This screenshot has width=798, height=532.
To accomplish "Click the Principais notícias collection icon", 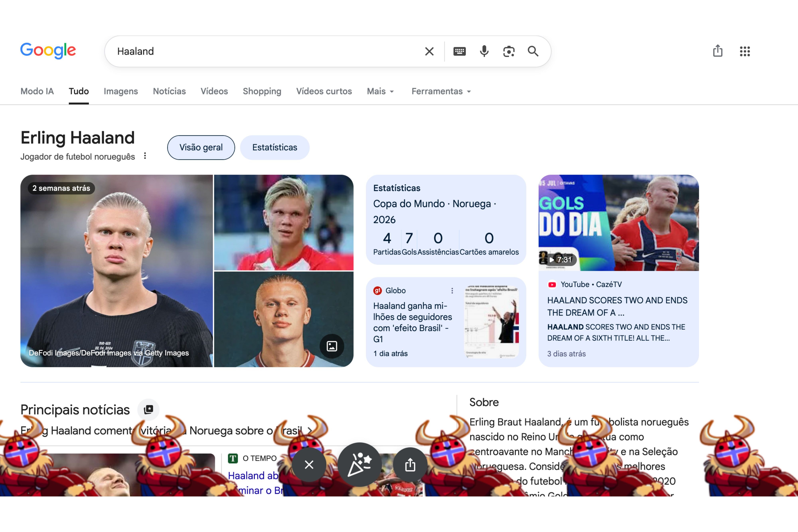I will pos(148,410).
